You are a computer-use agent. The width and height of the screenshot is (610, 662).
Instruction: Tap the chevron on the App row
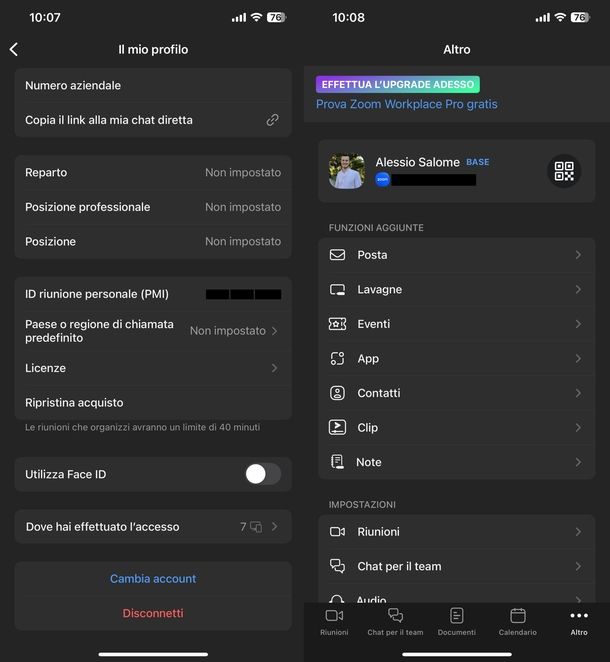pos(578,359)
